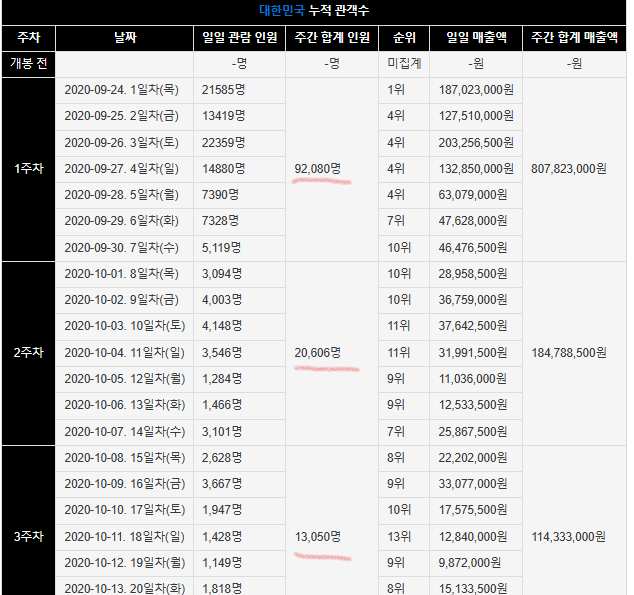This screenshot has height=595, width=634.
Task: Select daily revenue 132,850,000원
Action: click(x=476, y=169)
